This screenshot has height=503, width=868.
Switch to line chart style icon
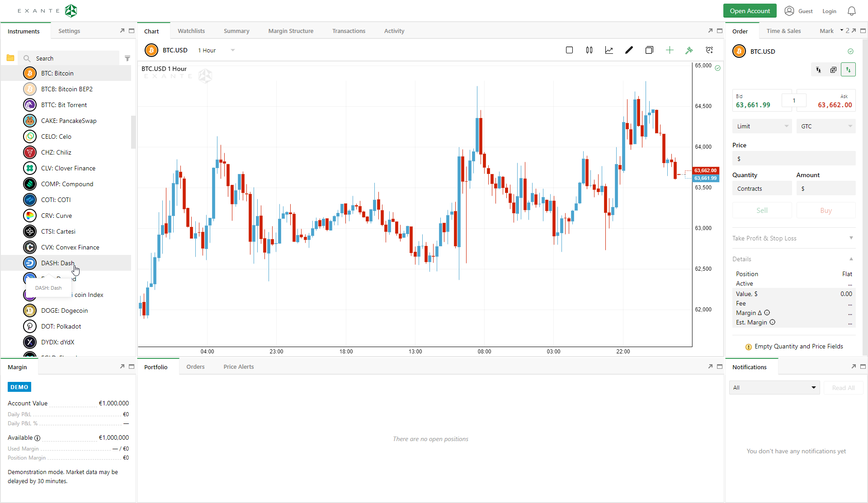[609, 50]
